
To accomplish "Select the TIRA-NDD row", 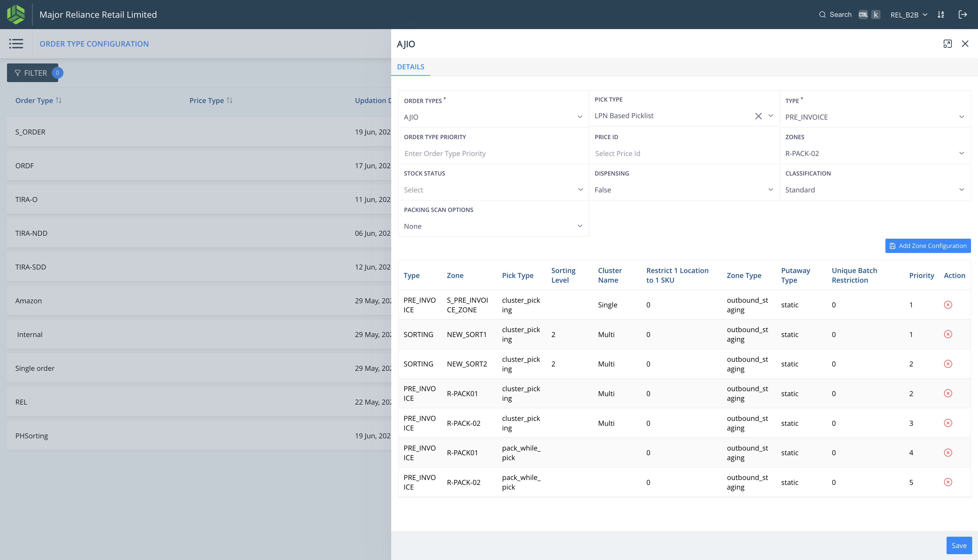I will [x=199, y=233].
